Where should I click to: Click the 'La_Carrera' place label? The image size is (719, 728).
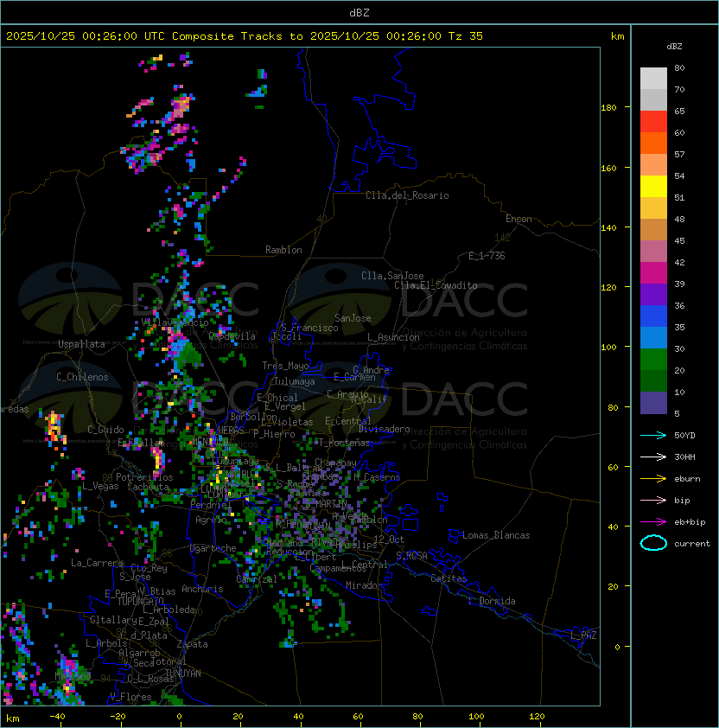click(97, 563)
